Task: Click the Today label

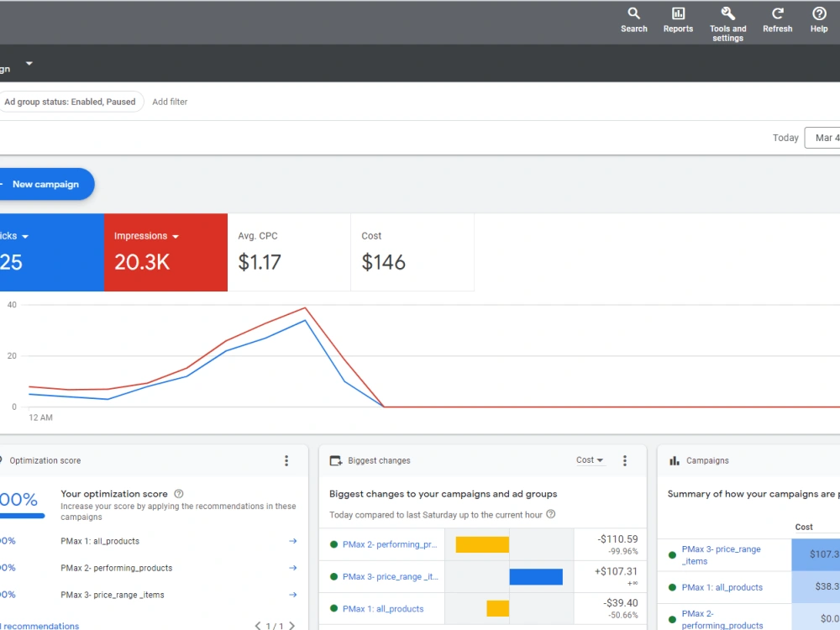Action: click(785, 138)
